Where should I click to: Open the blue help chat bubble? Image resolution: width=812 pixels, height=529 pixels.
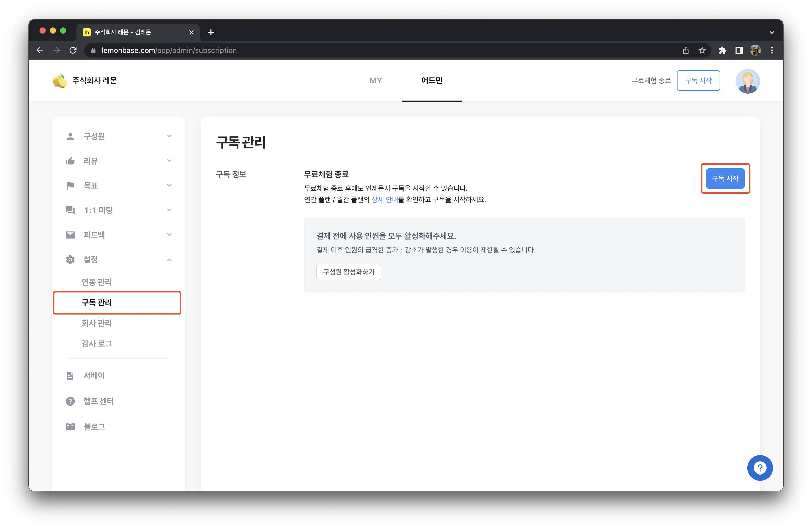(x=760, y=468)
